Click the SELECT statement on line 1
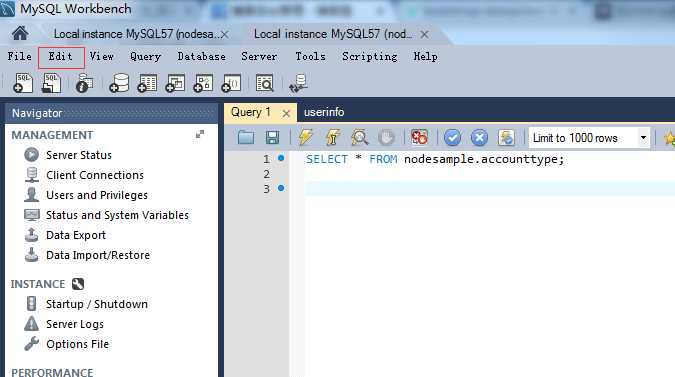The height and width of the screenshot is (377, 675). tap(435, 159)
